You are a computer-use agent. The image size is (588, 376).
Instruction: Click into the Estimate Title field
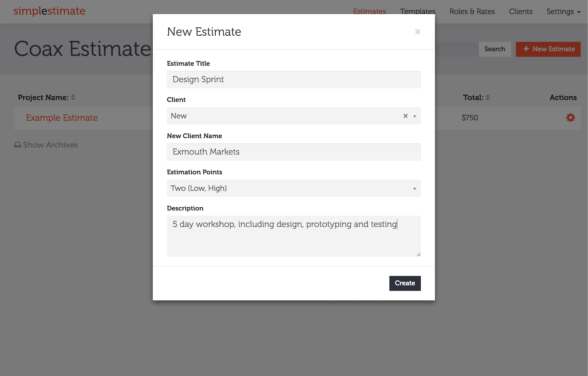click(293, 79)
